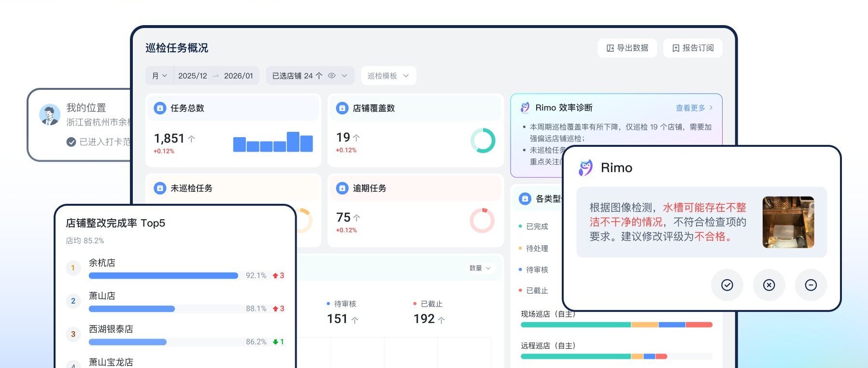868x368 pixels.
Task: Open the 数量 dropdown
Action: (x=480, y=268)
